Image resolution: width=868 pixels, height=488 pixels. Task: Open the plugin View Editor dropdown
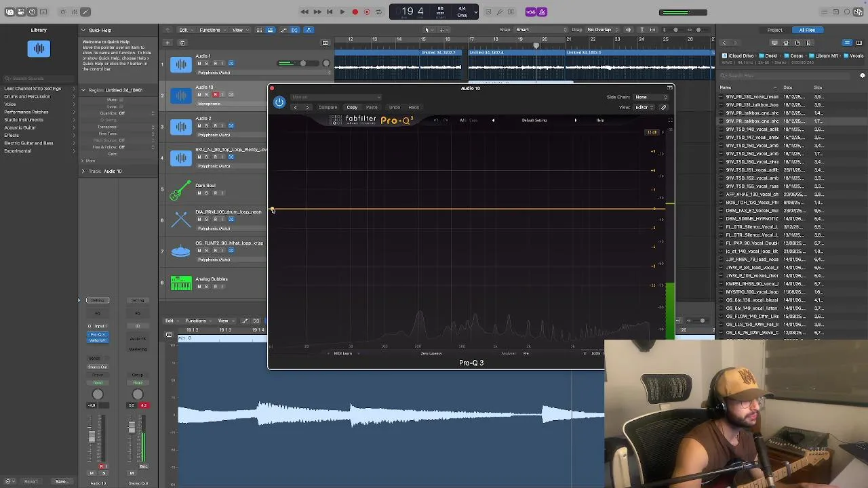tap(644, 107)
